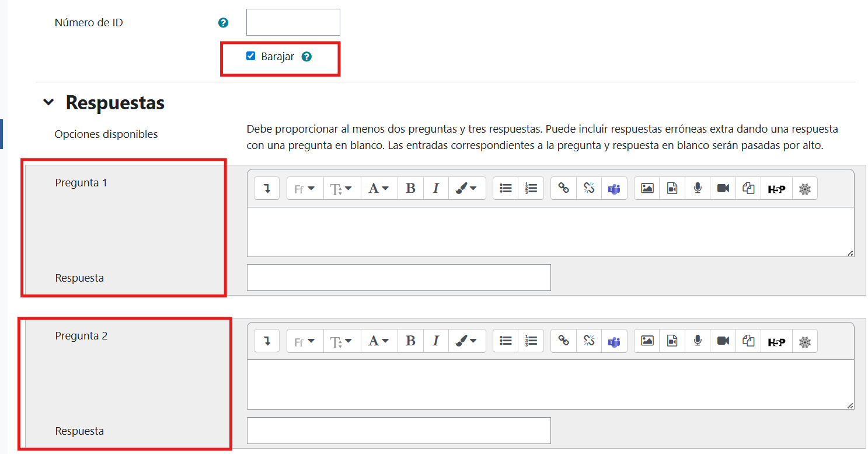Click the Pregunta 2 text area
The height and width of the screenshot is (454, 868).
pyautogui.click(x=550, y=384)
